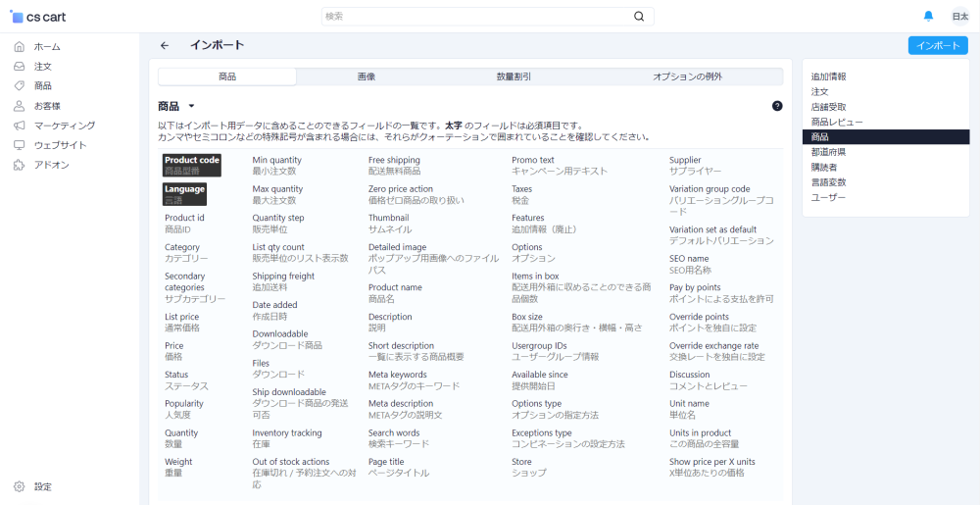Click the Shipping freight field label
Viewport: 980px width, 505px height.
coord(283,277)
